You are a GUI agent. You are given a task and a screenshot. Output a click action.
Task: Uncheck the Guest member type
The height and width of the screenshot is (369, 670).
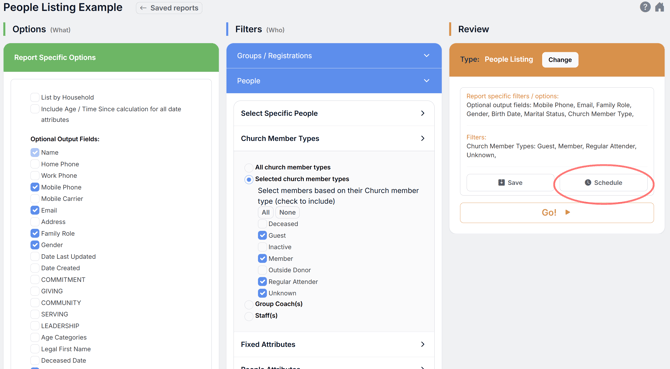262,235
